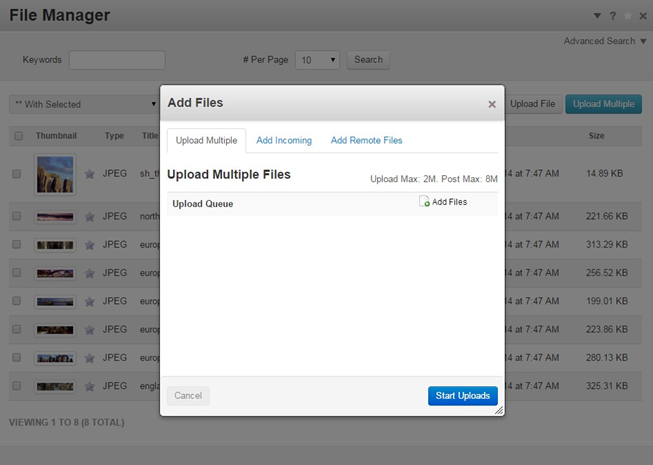Check the checkbox for the first file row
The height and width of the screenshot is (465, 653).
point(17,174)
